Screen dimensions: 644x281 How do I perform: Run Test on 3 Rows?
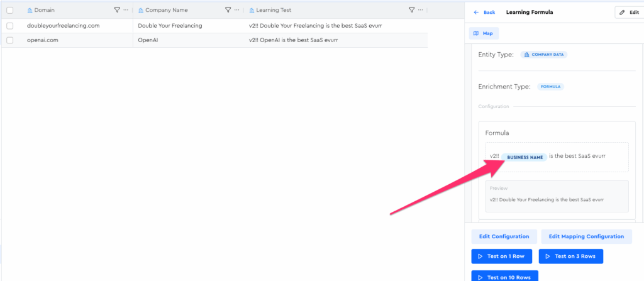pyautogui.click(x=571, y=256)
